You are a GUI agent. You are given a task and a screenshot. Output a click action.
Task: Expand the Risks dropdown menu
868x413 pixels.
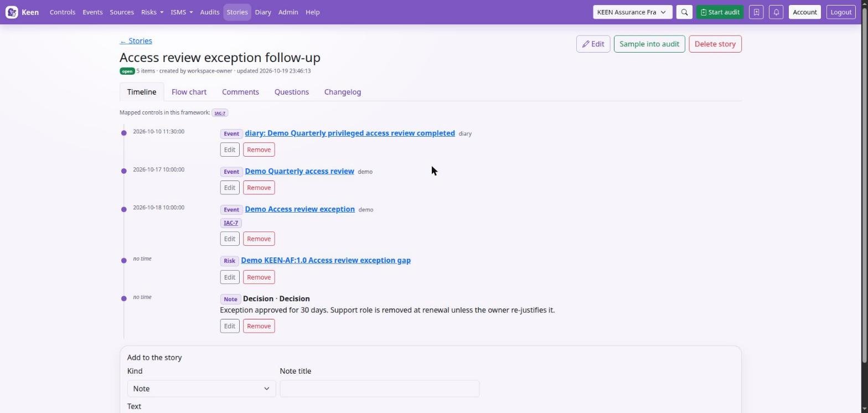click(152, 12)
